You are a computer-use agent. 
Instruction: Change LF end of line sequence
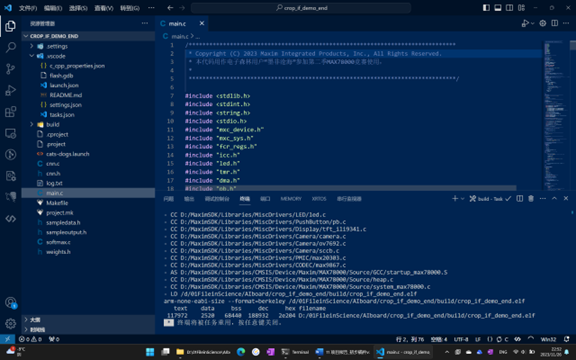coord(478,339)
